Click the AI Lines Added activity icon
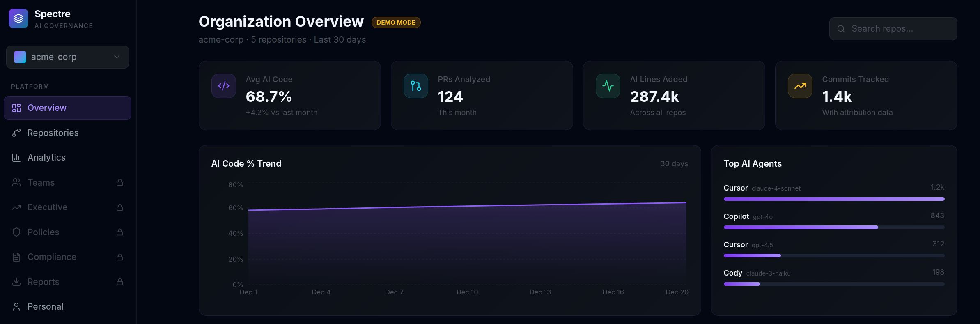This screenshot has width=980, height=324. click(608, 86)
